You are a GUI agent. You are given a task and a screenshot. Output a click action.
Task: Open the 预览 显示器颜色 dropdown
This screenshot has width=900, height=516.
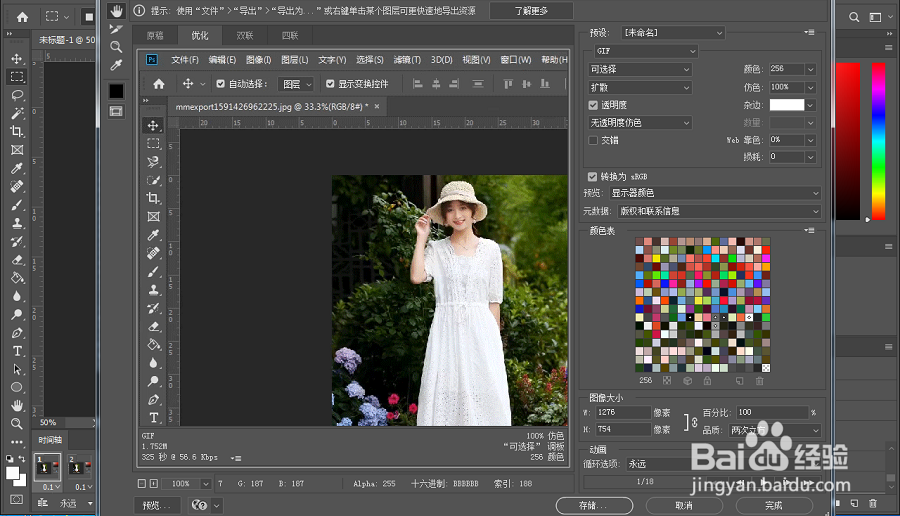(715, 193)
